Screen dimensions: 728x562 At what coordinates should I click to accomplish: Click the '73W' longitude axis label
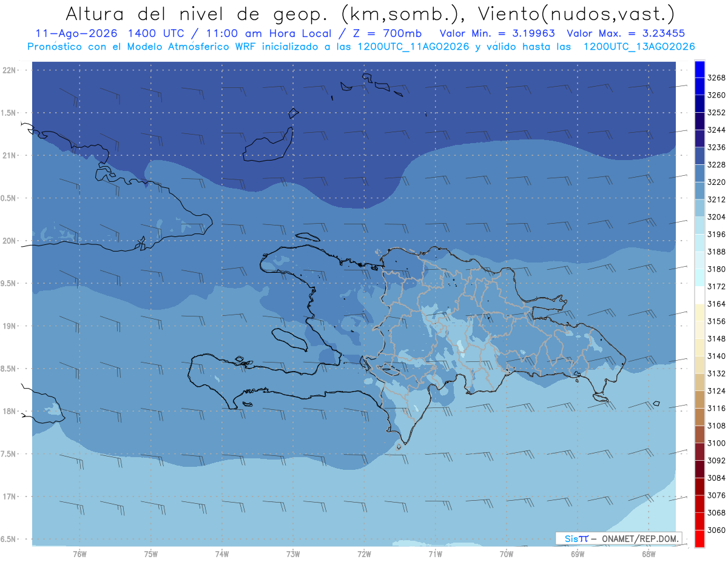(293, 554)
